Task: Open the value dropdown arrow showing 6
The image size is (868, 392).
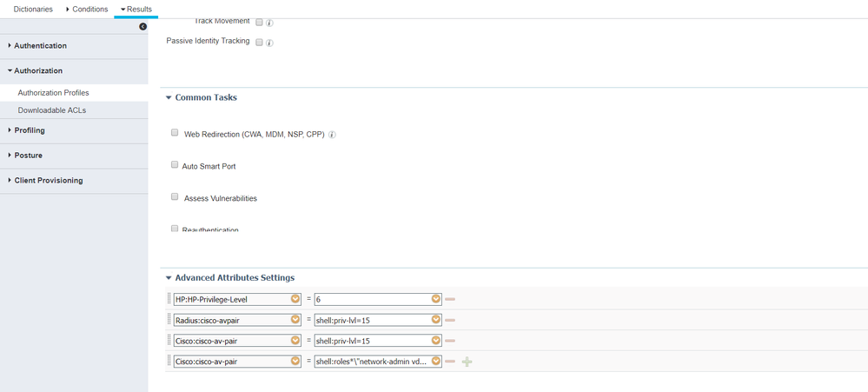Action: (436, 299)
